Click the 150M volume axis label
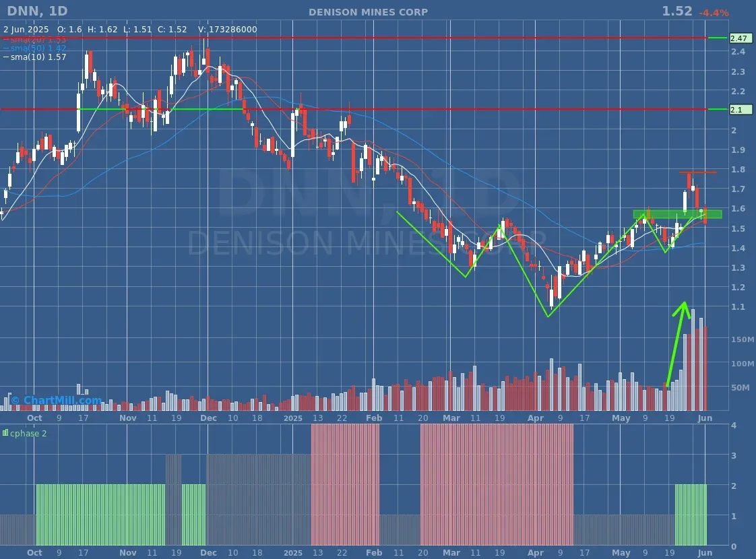 (743, 339)
